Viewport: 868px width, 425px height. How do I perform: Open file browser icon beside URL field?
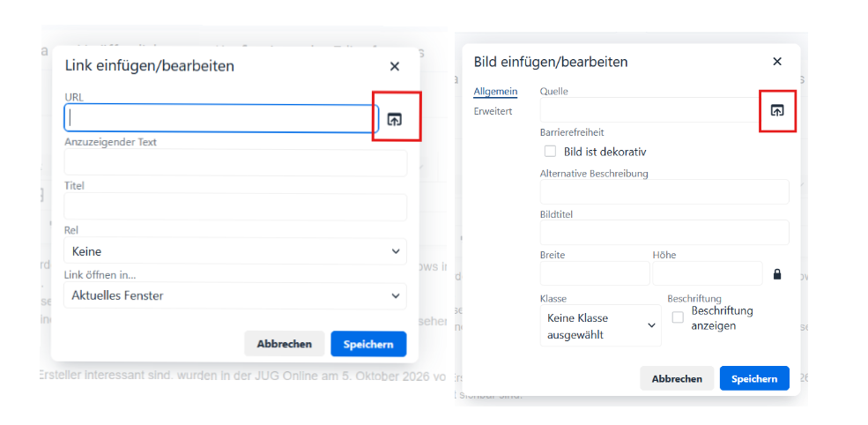(x=394, y=118)
